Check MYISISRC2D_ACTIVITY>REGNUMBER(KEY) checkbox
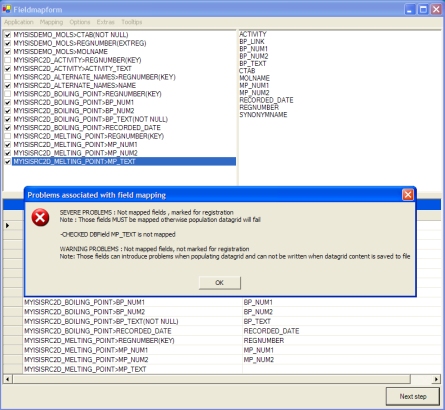 pyautogui.click(x=8, y=60)
